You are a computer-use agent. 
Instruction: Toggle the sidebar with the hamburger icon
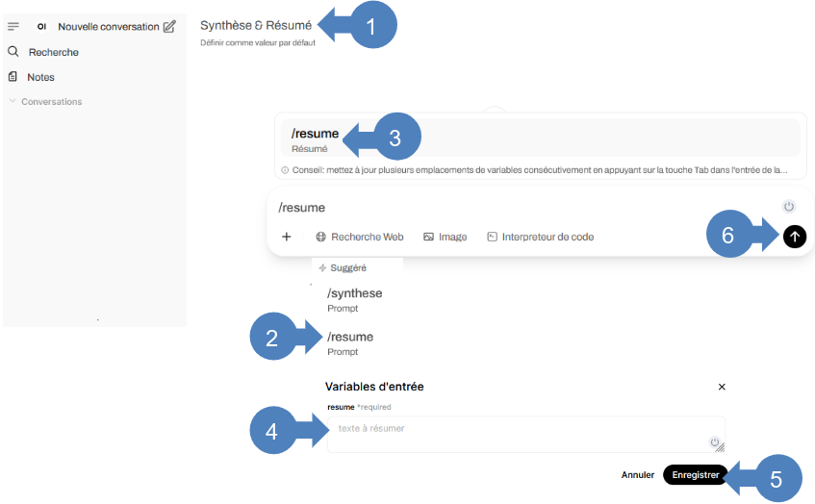click(x=13, y=26)
